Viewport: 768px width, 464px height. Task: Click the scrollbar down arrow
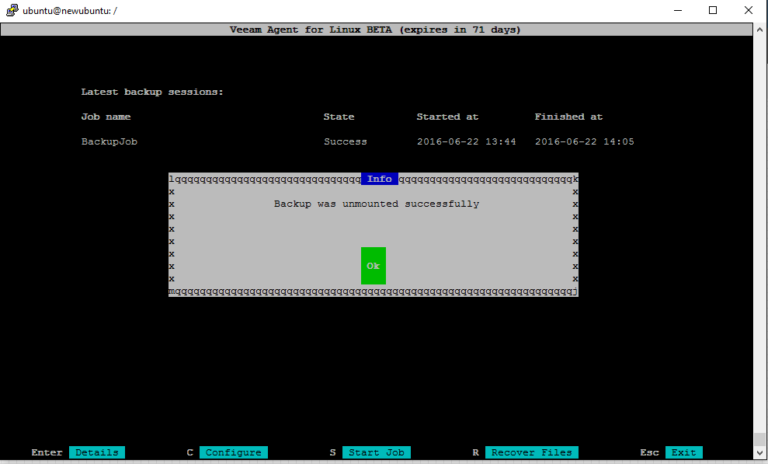760,453
